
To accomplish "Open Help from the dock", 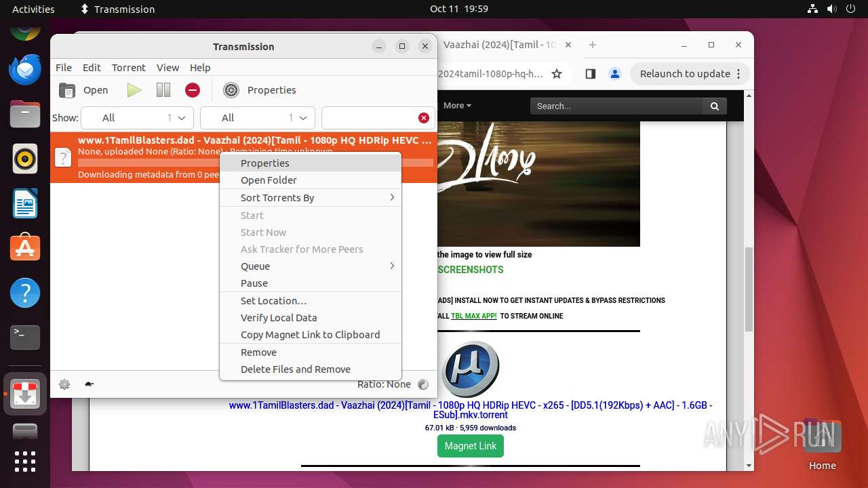I will coord(25,293).
